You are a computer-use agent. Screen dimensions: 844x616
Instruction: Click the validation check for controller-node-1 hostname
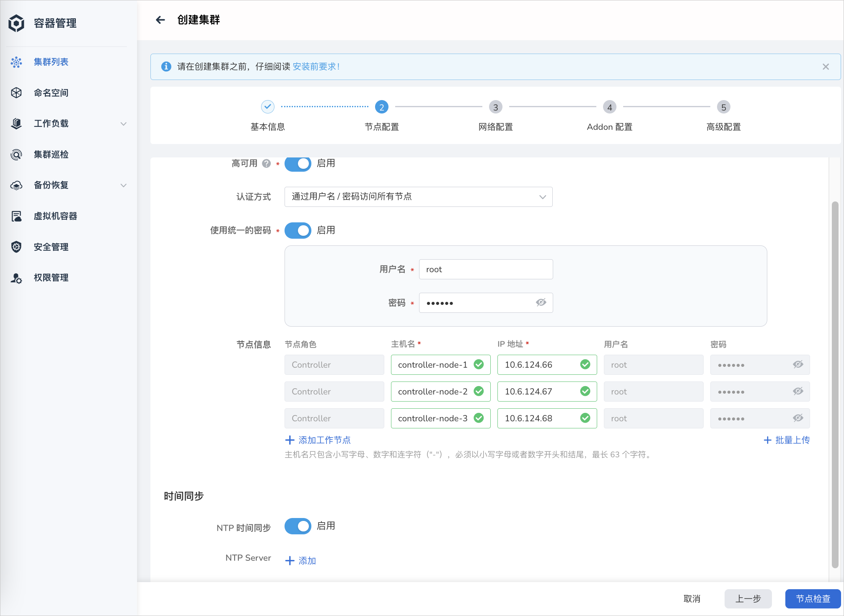coord(479,364)
